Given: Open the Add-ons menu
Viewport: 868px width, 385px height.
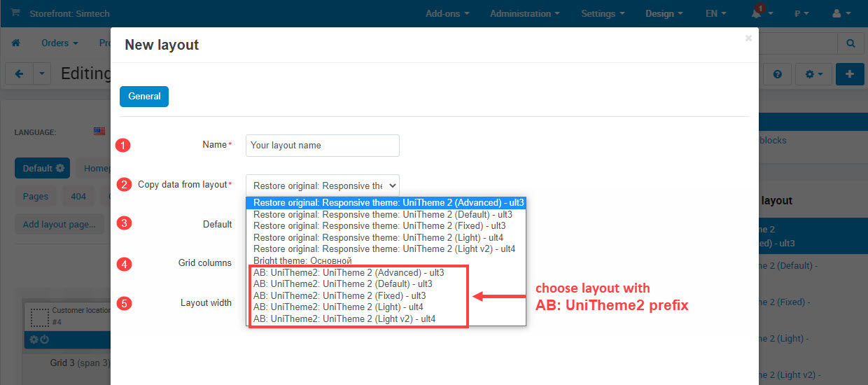Looking at the screenshot, I should [447, 13].
